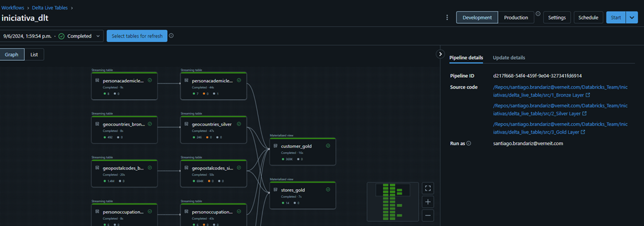Click geocountries_bronze completed check icon
The image size is (644, 226).
(x=150, y=124)
